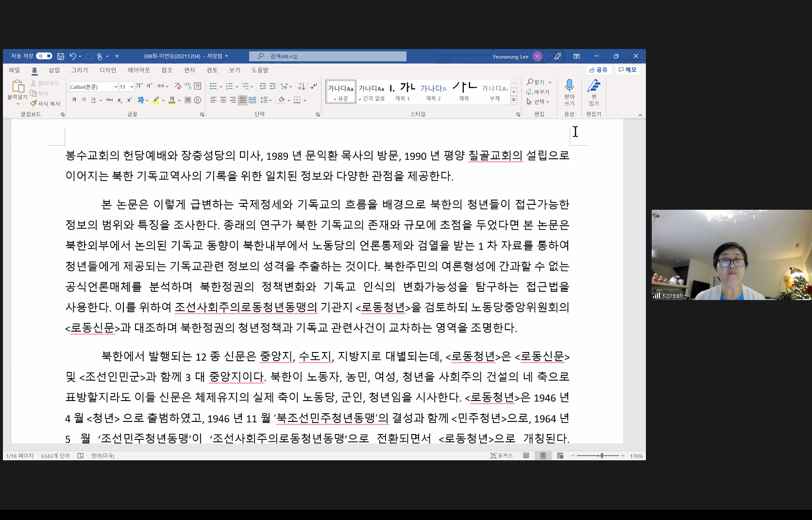
Task: Open the font size 11 dropdown
Action: 132,87
